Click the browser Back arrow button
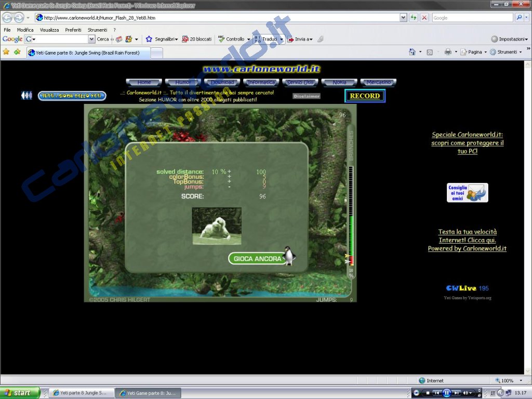Screen dimensions: 532x399 pos(7,17)
